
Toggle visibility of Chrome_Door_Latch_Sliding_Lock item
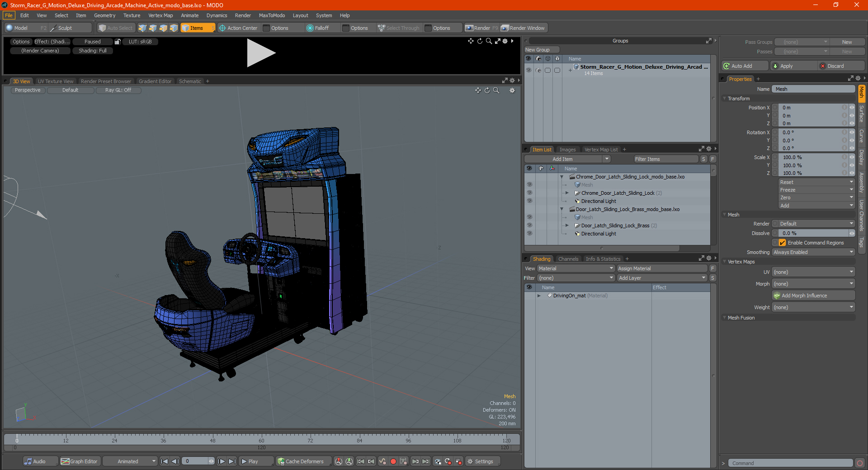pyautogui.click(x=529, y=193)
